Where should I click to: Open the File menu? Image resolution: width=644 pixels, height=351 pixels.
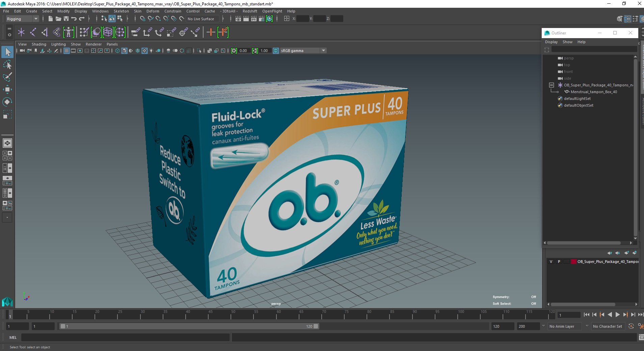[6, 11]
